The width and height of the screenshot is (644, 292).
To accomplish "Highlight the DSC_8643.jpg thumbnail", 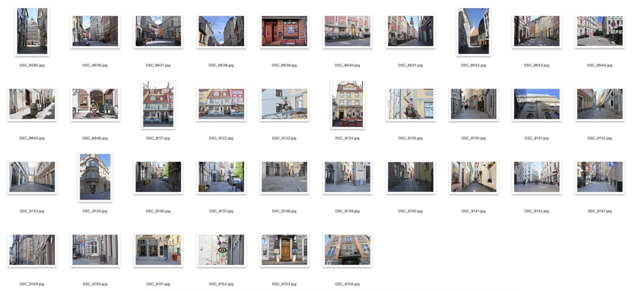I will tap(536, 31).
